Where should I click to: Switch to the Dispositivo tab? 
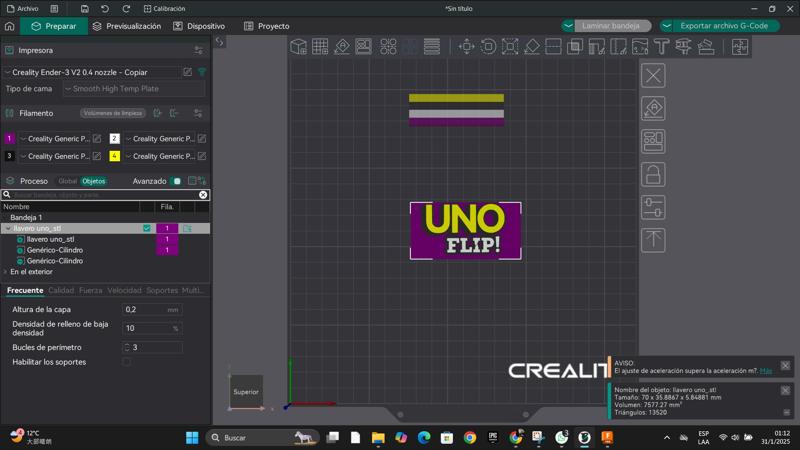199,26
